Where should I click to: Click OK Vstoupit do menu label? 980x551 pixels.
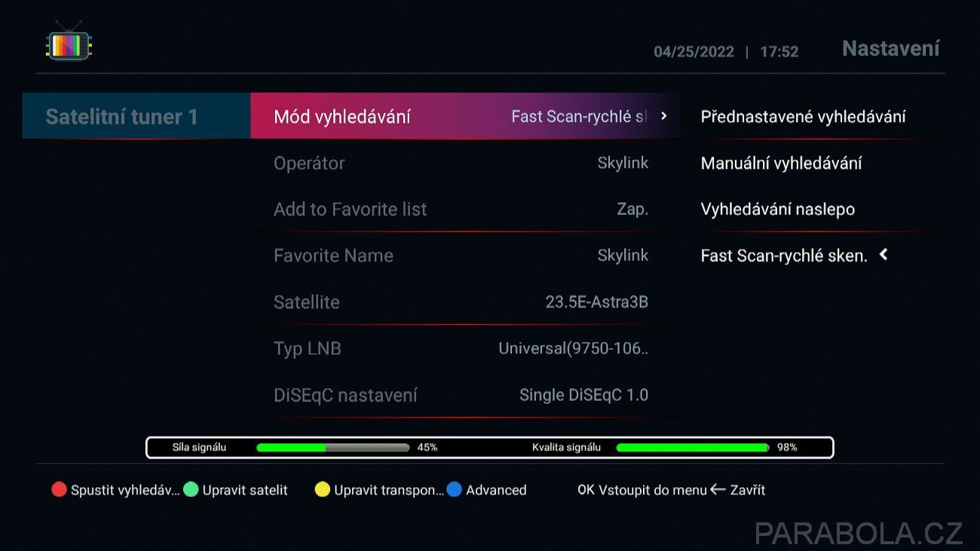tap(642, 490)
